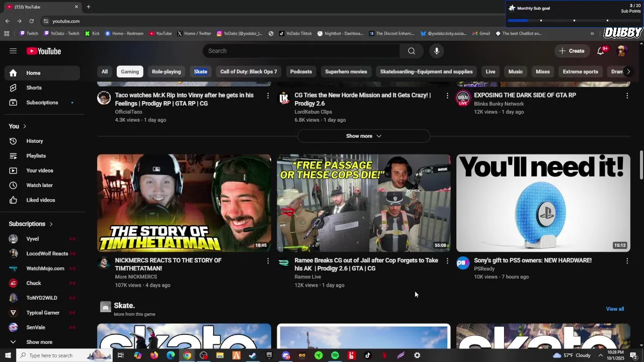Open the YouTube guide hamburger menu
644x362 pixels.
coord(13,51)
